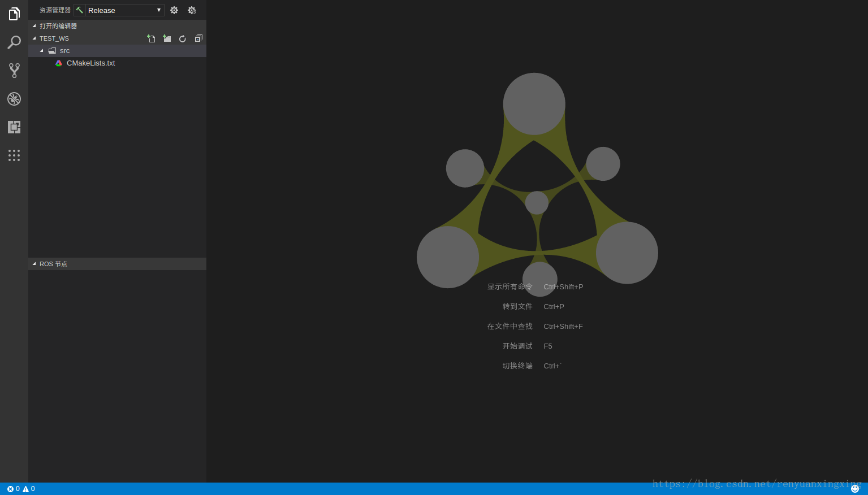This screenshot has width=868, height=495.
Task: Click the feedback smiley in status bar
Action: pos(855,489)
